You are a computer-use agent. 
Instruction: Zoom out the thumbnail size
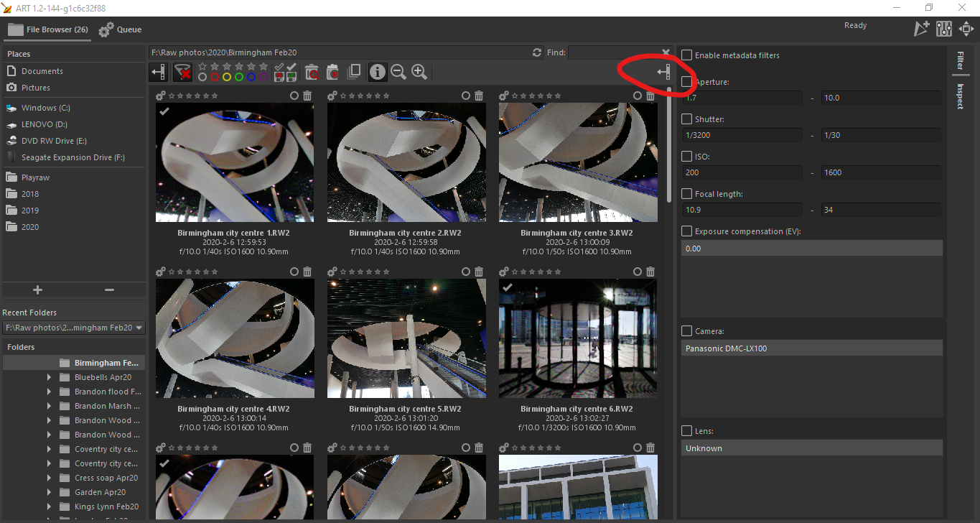[x=398, y=72]
